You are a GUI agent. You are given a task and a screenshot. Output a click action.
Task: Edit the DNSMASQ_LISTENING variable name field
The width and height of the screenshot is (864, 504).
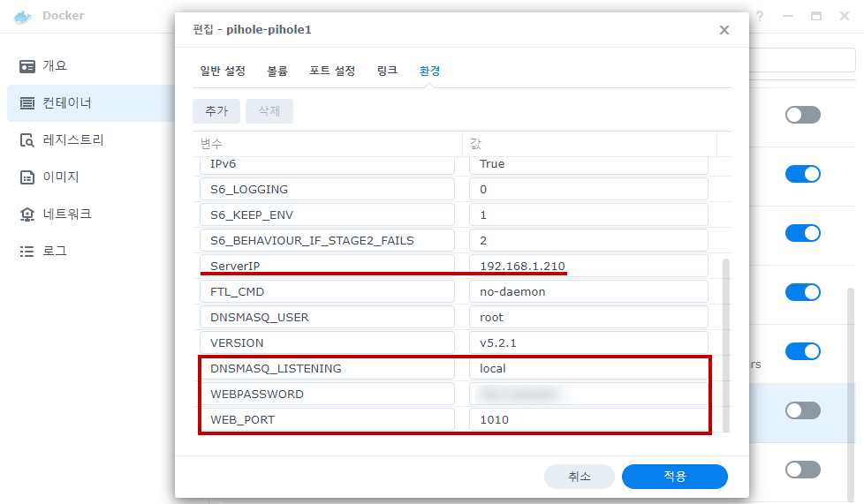pyautogui.click(x=327, y=368)
